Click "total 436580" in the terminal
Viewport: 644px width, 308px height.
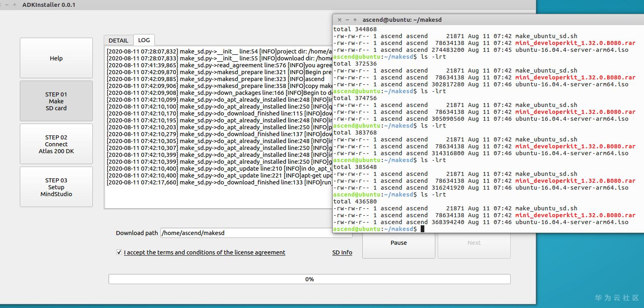tap(355, 201)
